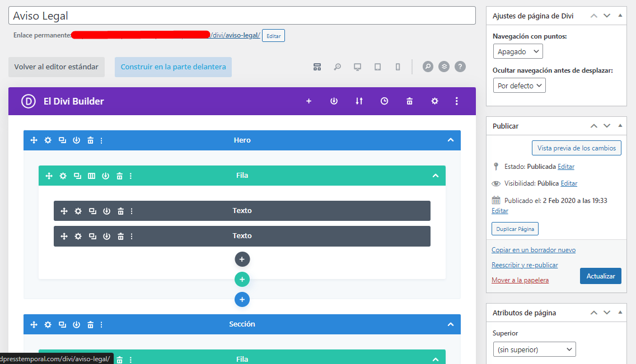636x364 pixels.
Task: Open three-dot options of Hero section
Action: [101, 140]
